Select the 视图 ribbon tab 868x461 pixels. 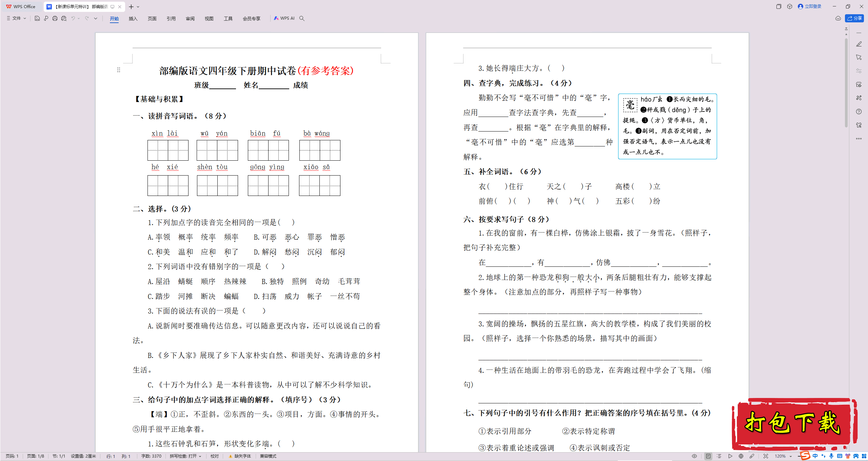pyautogui.click(x=209, y=19)
